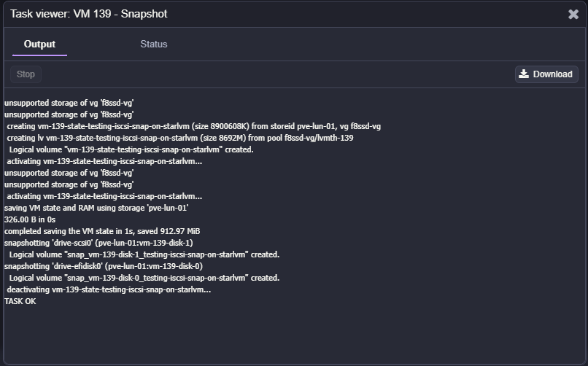Close the Task viewer dialog
Screen dimensions: 588x366
[573, 14]
